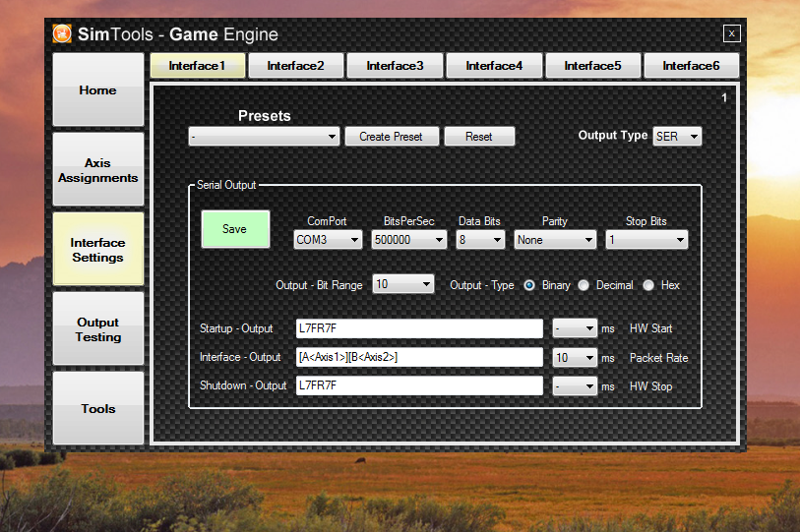Select the Decimal output type radio

click(x=584, y=285)
